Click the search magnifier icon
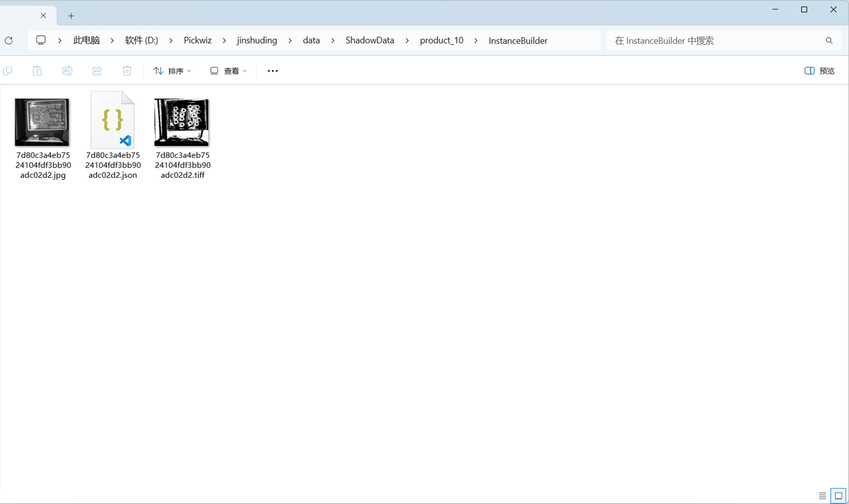This screenshot has width=849, height=504. pos(829,40)
